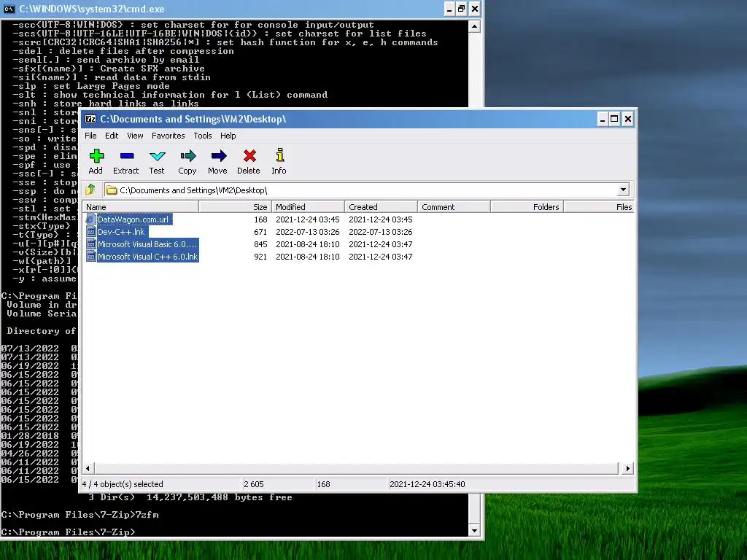This screenshot has height=560, width=747.
Task: Sort by the Size column header
Action: point(236,206)
